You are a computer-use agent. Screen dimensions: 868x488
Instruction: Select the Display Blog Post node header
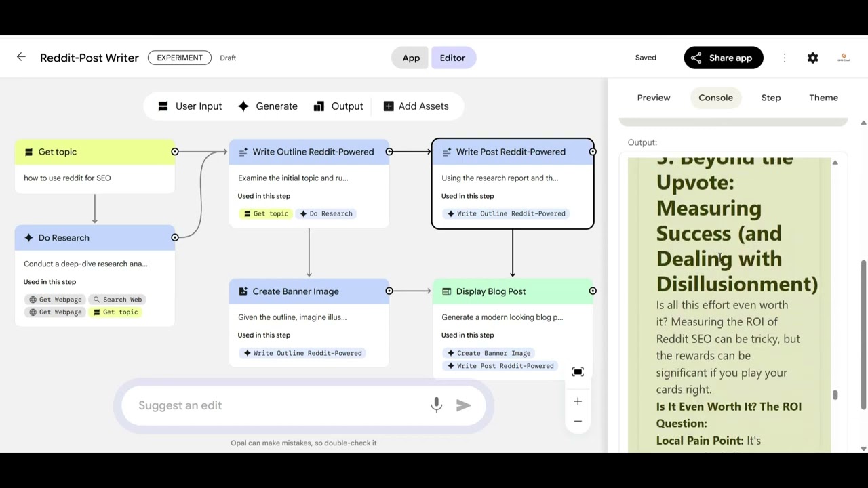pyautogui.click(x=513, y=291)
